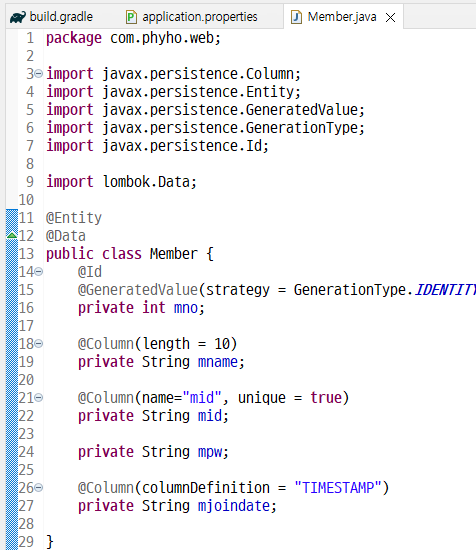
Task: Collapse the fold marker at line 26
Action: [x=39, y=488]
